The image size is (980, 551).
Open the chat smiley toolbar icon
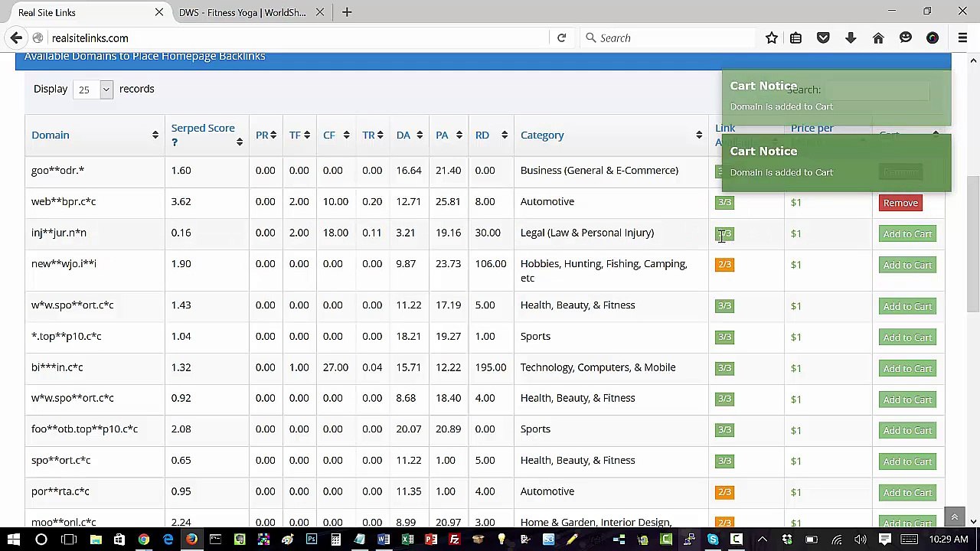coord(906,37)
